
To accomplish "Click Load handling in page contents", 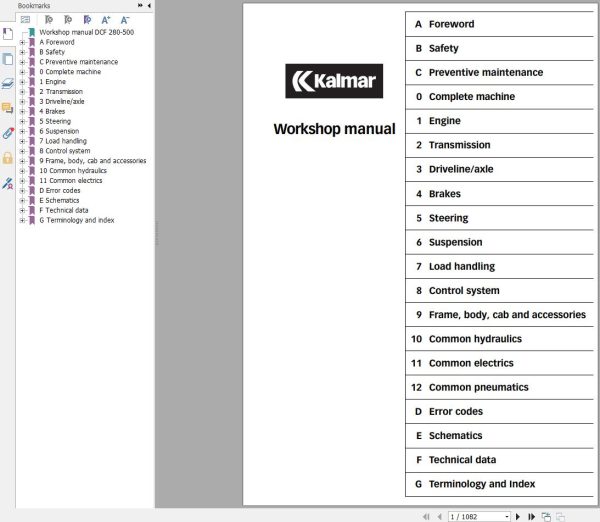I will [462, 266].
